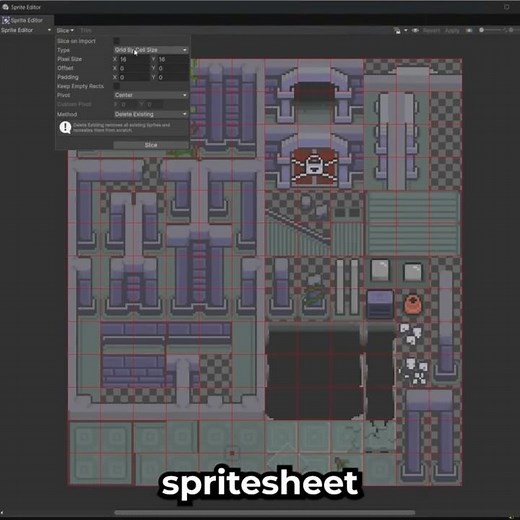Select the orange clay pot sprite
Image resolution: width=520 pixels, height=520 pixels.
(x=413, y=305)
